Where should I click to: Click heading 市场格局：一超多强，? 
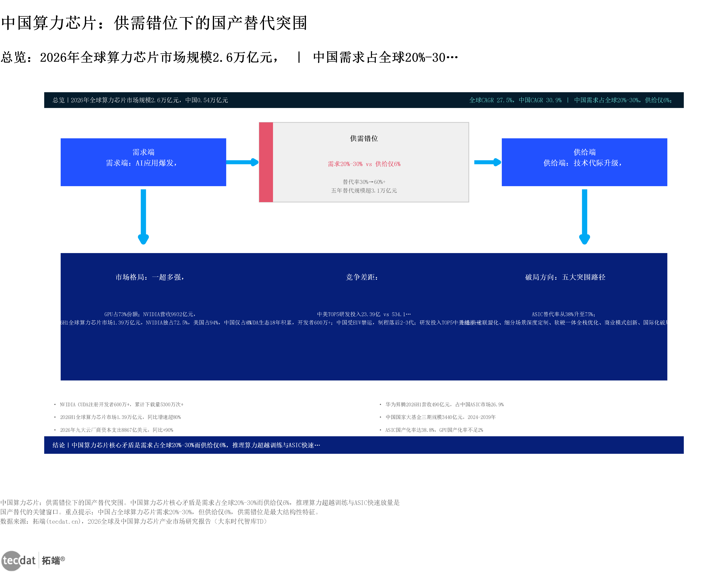pyautogui.click(x=150, y=277)
